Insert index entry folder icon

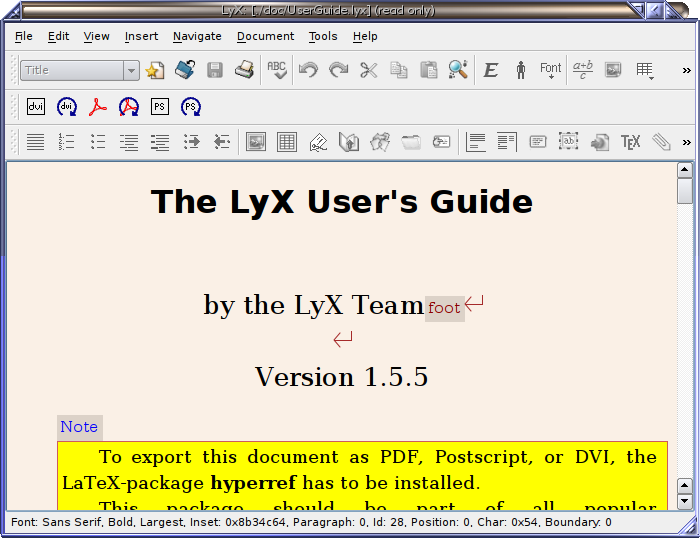point(411,142)
